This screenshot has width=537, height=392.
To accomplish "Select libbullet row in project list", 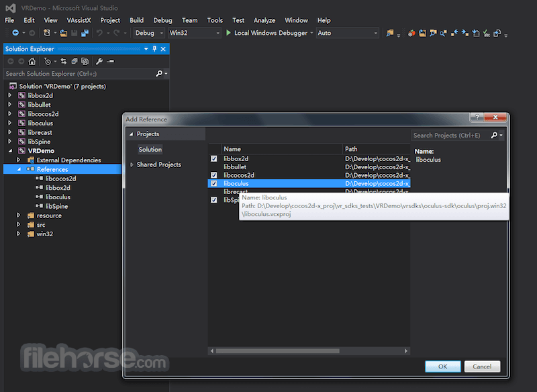I will (309, 167).
